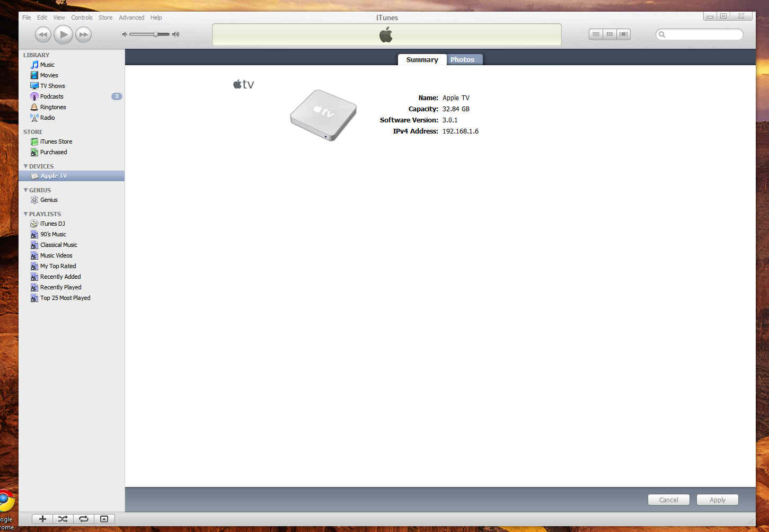This screenshot has width=769, height=532.
Task: Show or hide the artwork viewer
Action: pyautogui.click(x=104, y=519)
